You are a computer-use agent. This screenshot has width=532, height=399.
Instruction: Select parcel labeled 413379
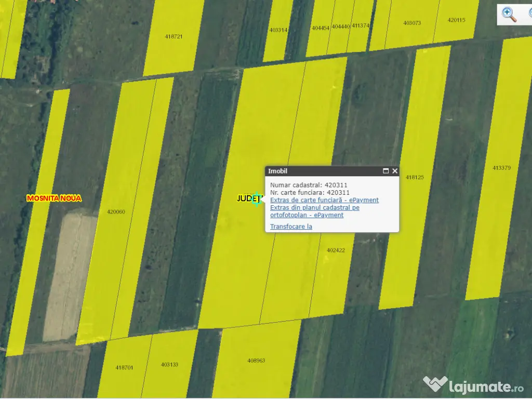[501, 168]
